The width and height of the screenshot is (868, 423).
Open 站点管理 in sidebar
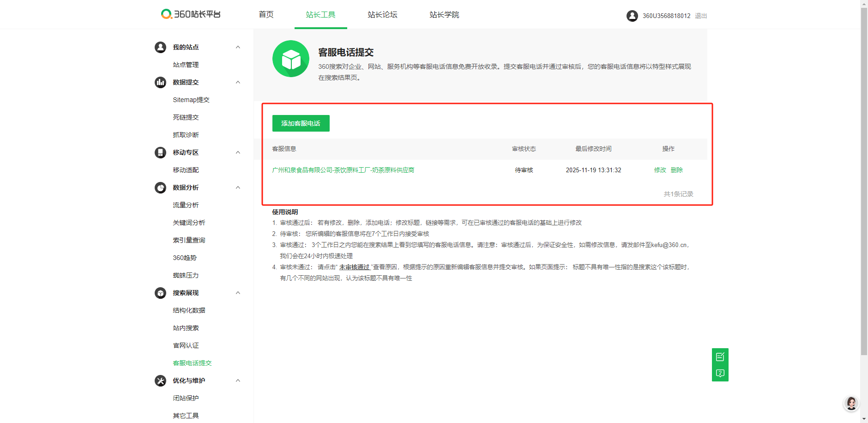[186, 65]
